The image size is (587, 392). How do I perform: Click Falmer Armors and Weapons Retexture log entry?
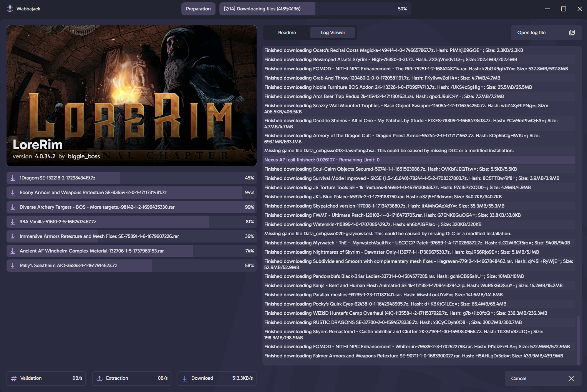[x=419, y=356]
